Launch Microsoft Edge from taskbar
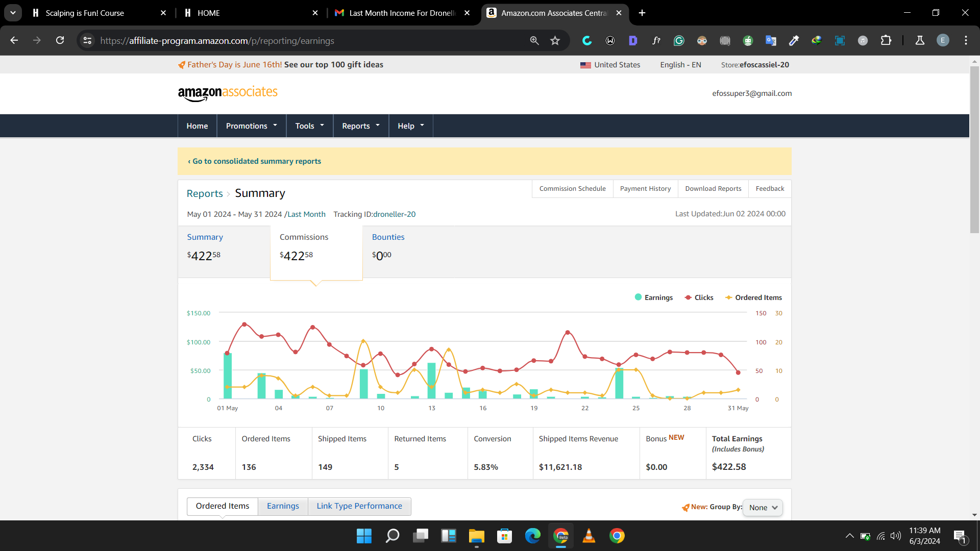This screenshot has width=980, height=551. [x=532, y=536]
